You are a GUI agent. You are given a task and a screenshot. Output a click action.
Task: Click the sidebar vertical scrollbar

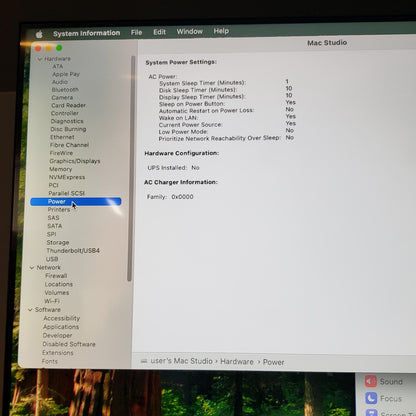coord(131,168)
